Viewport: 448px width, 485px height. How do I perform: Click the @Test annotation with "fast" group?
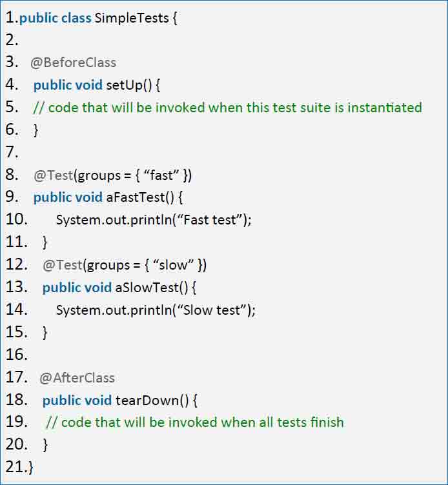click(x=113, y=175)
